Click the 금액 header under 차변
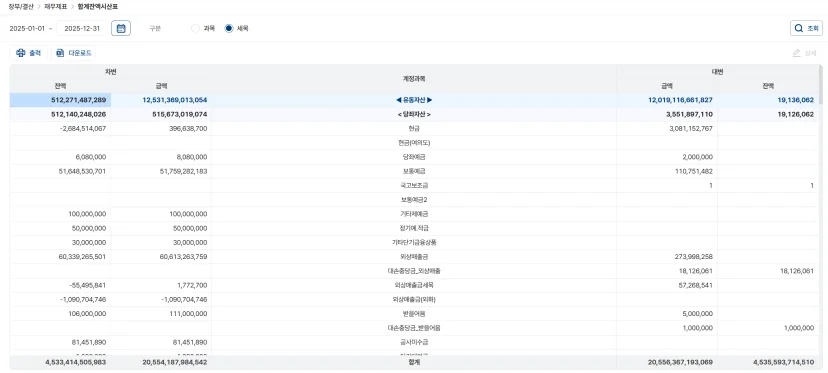This screenshot has width=828, height=373. click(x=161, y=86)
